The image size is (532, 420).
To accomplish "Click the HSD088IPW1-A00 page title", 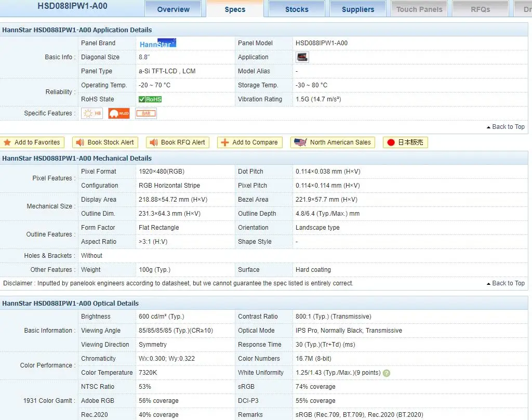I will [72, 6].
